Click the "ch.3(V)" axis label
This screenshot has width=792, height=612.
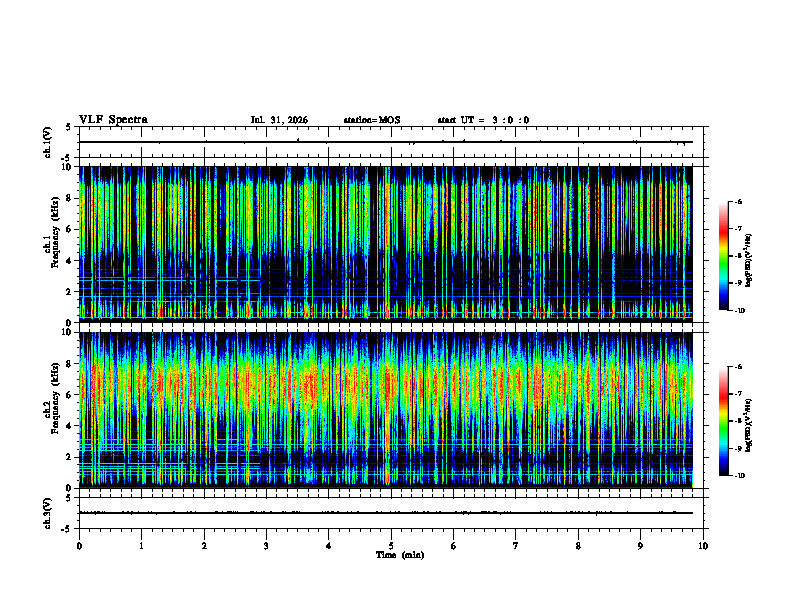click(x=48, y=513)
